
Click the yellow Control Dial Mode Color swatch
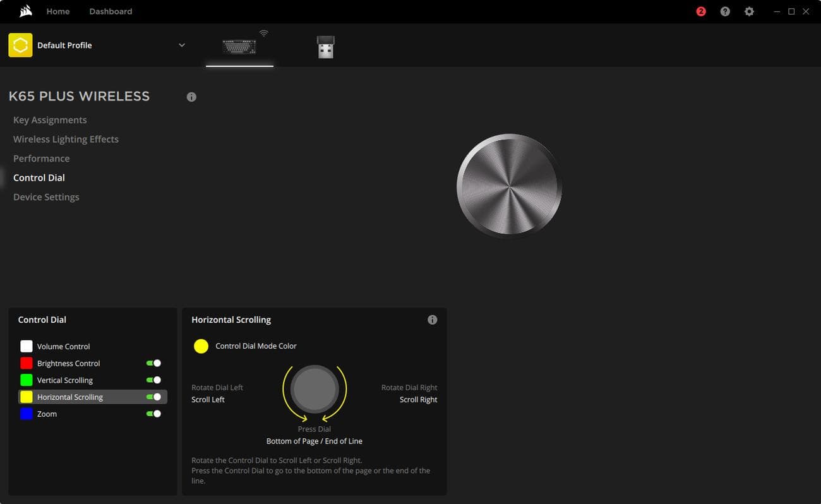point(201,346)
